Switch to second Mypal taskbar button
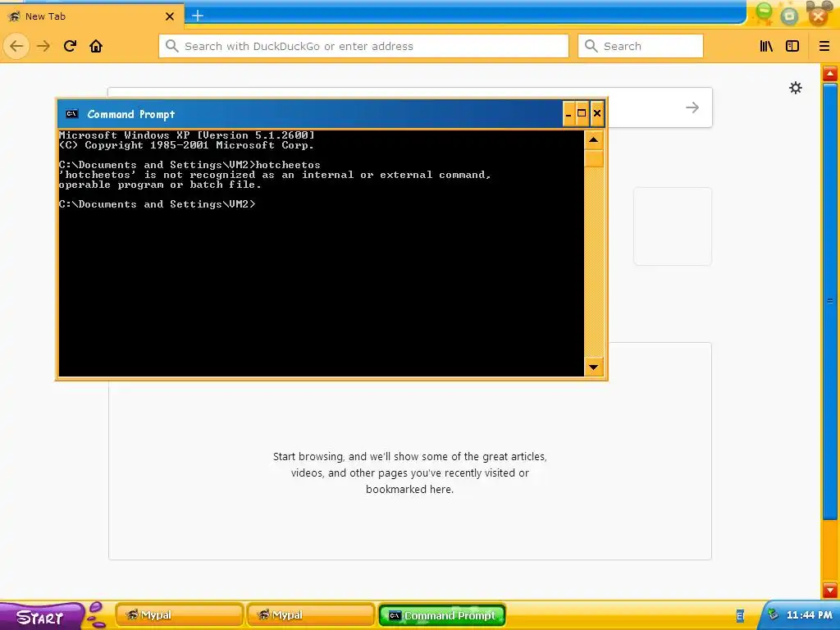The height and width of the screenshot is (630, 840). coord(311,615)
